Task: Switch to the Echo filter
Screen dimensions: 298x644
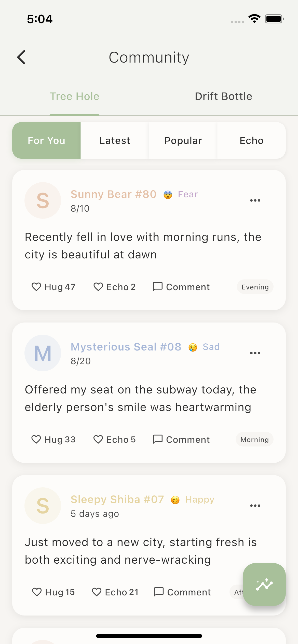Action: 251,140
